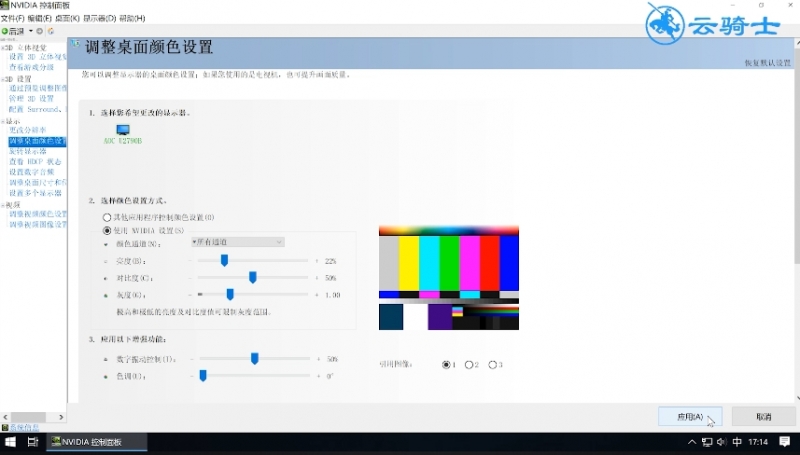Click the 系统信息 link
Screen dimensions: 800x455
point(24,427)
